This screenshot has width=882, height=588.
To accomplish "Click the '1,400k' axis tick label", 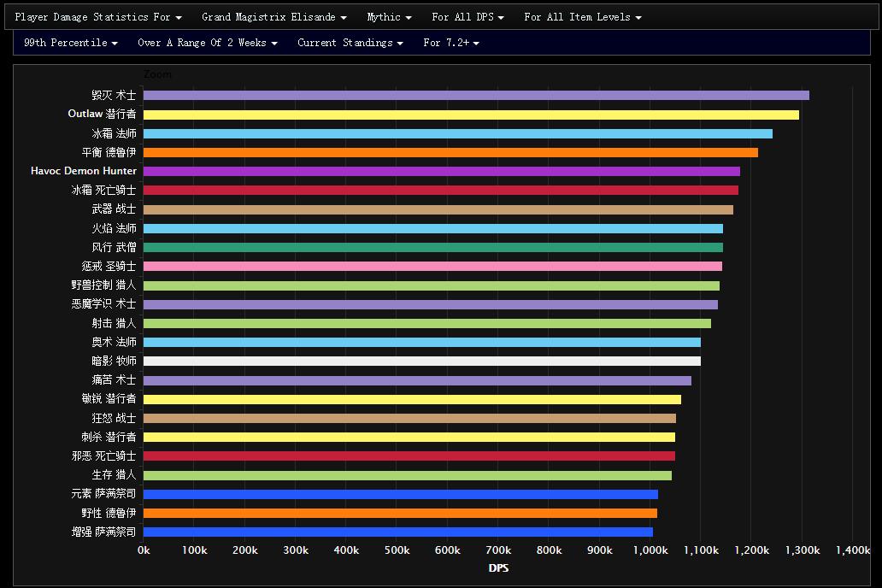I will pyautogui.click(x=853, y=550).
